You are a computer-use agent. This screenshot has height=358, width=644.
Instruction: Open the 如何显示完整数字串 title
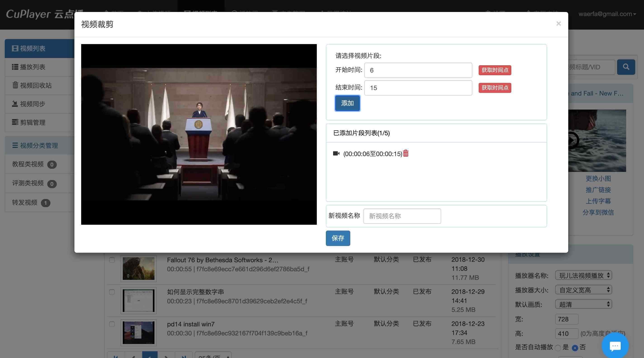coord(195,292)
